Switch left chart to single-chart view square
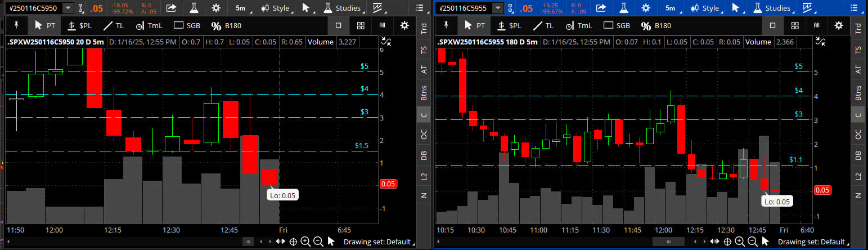This screenshot has width=868, height=250. coord(339,25)
